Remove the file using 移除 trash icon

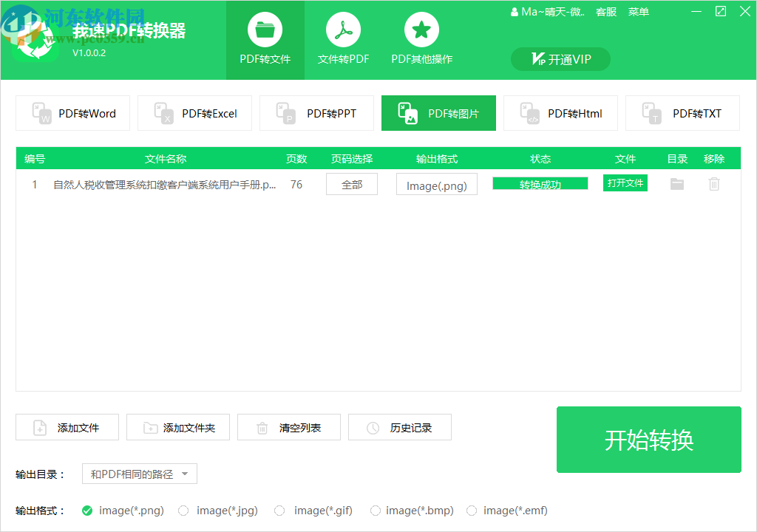click(x=713, y=184)
